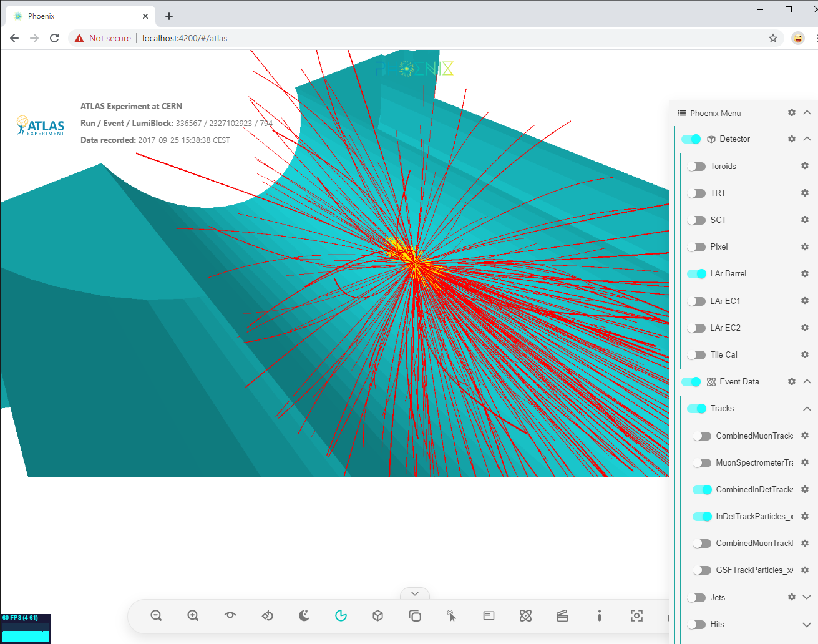This screenshot has width=818, height=644.
Task: Open settings gear for LAr EC2
Action: pyautogui.click(x=804, y=328)
